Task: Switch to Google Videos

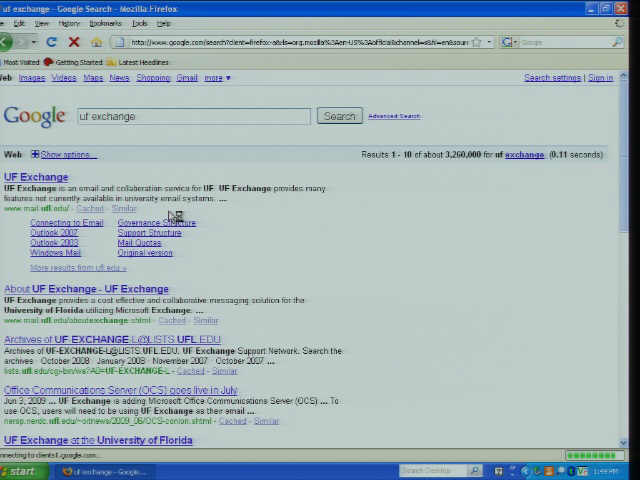Action: (64, 78)
